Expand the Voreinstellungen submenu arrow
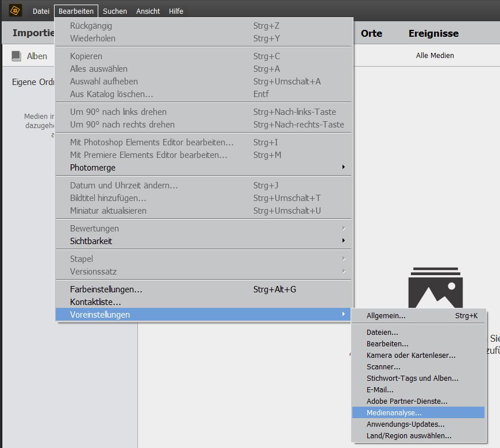500x448 pixels. (x=344, y=314)
